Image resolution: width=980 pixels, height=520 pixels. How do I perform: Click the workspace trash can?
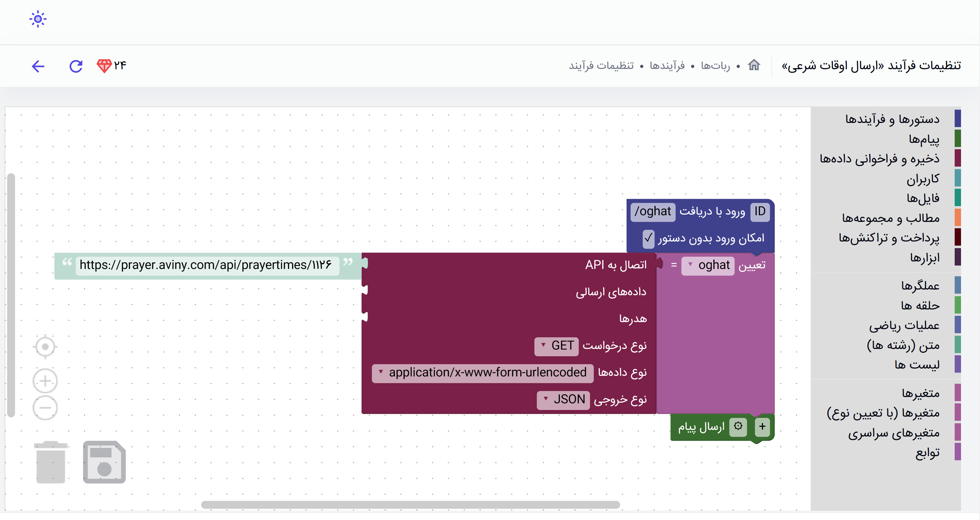click(51, 462)
